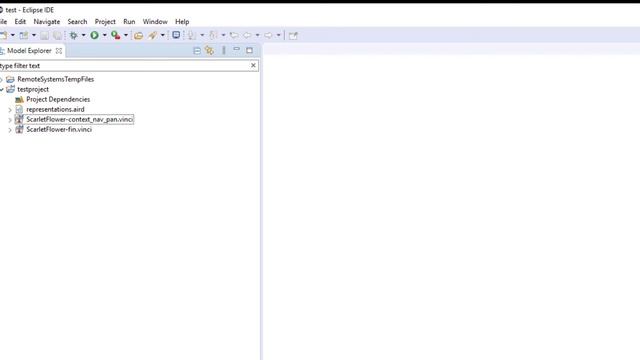
Task: Click the Back navigation arrow
Action: [x=247, y=36]
